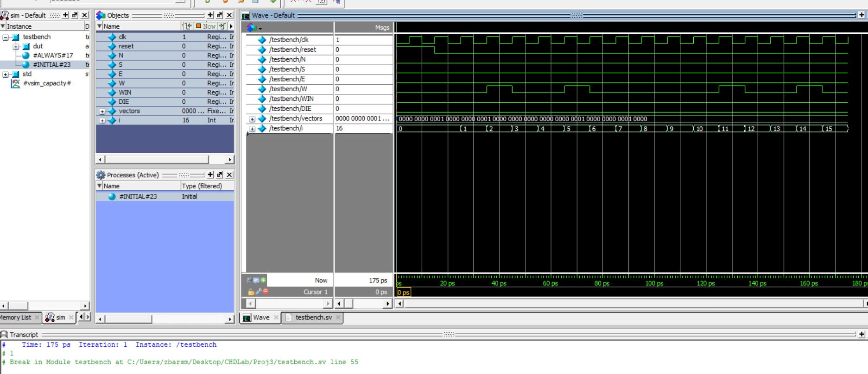Expand the /testbench/vectors signal in Wave
The height and width of the screenshot is (374, 868).
[x=252, y=119]
